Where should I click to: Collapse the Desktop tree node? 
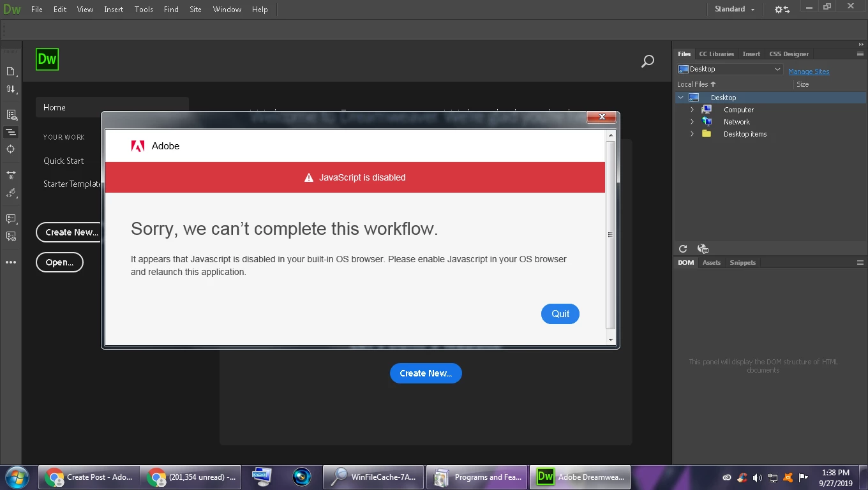pos(681,98)
